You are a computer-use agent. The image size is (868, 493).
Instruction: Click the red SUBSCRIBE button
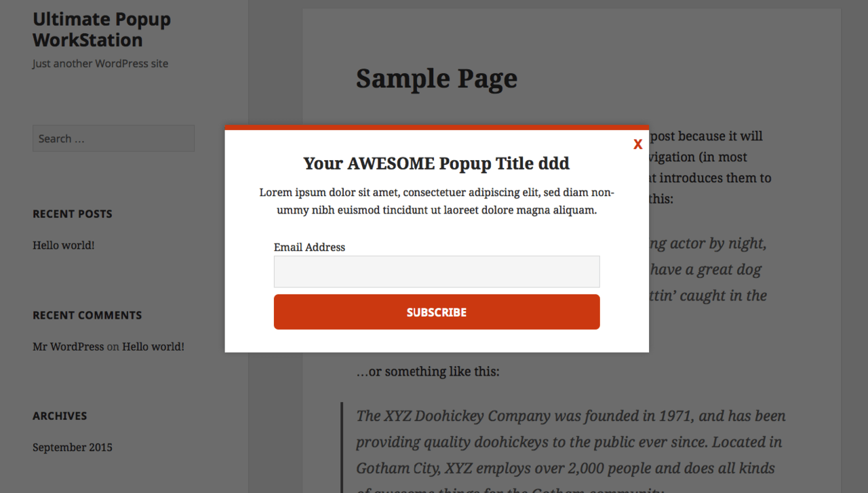(437, 312)
